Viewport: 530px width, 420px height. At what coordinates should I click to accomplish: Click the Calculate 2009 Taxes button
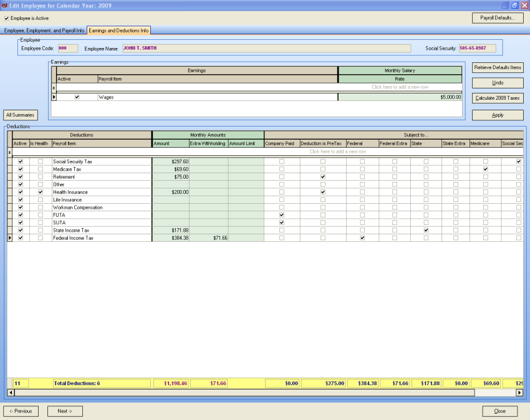click(x=498, y=98)
